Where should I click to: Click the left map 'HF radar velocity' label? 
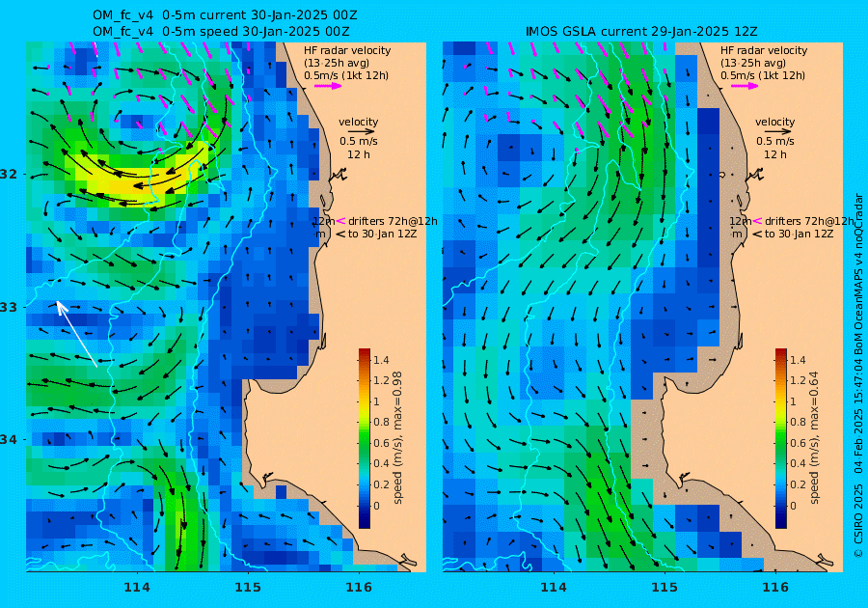[x=347, y=50]
